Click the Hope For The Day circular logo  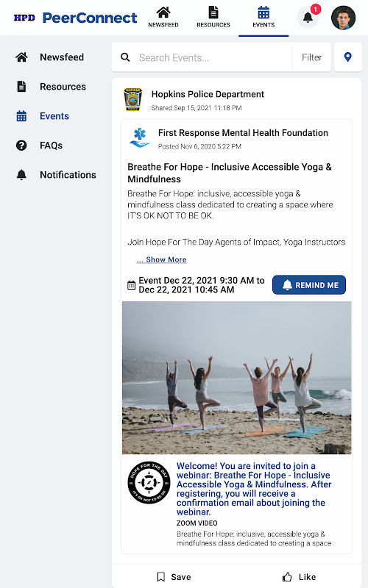point(149,482)
